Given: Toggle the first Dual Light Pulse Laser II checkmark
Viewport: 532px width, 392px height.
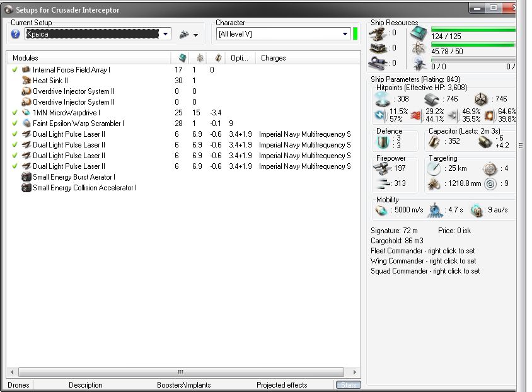Looking at the screenshot, I should 14,134.
